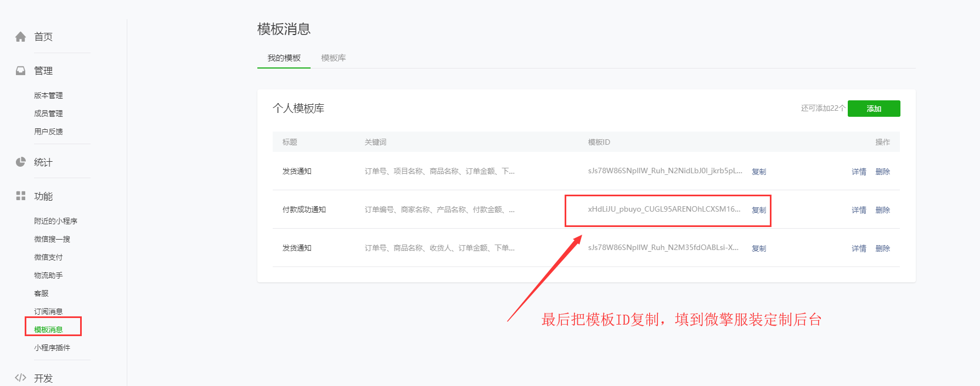Click the ID text xHdLiJU_pbuyo_CUGL95ARENOhLCXSM16...
980x386 pixels.
coord(664,209)
